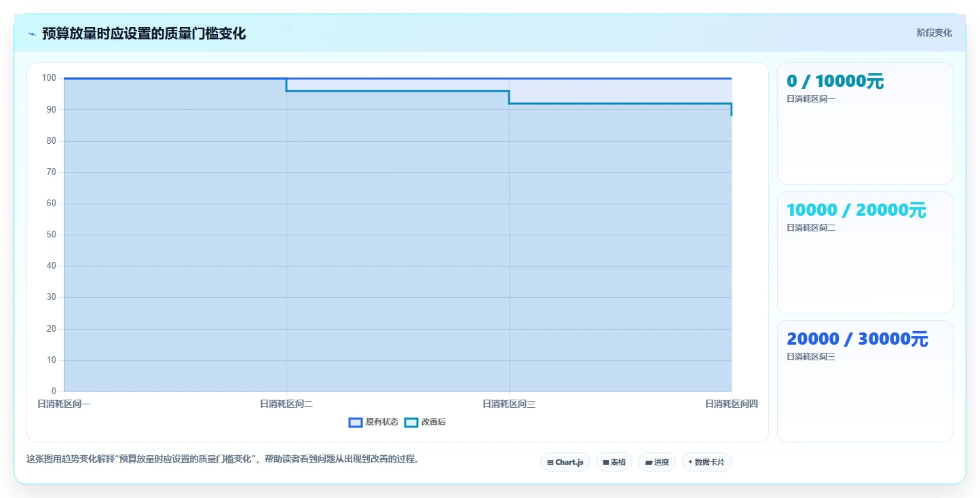Click the 日消耗区间二 caption in the second card
The image size is (980, 498).
coord(811,228)
